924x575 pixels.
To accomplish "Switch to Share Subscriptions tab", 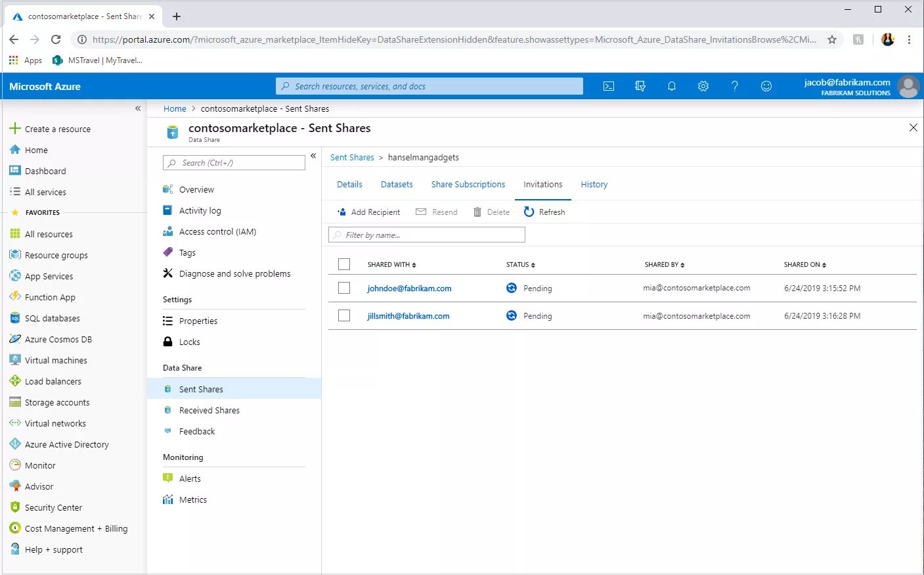I will (x=468, y=184).
